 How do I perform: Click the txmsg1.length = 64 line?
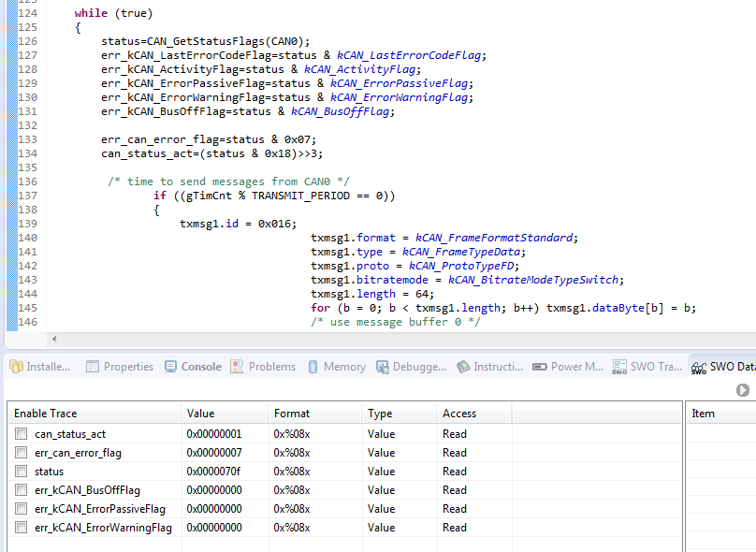click(x=372, y=294)
